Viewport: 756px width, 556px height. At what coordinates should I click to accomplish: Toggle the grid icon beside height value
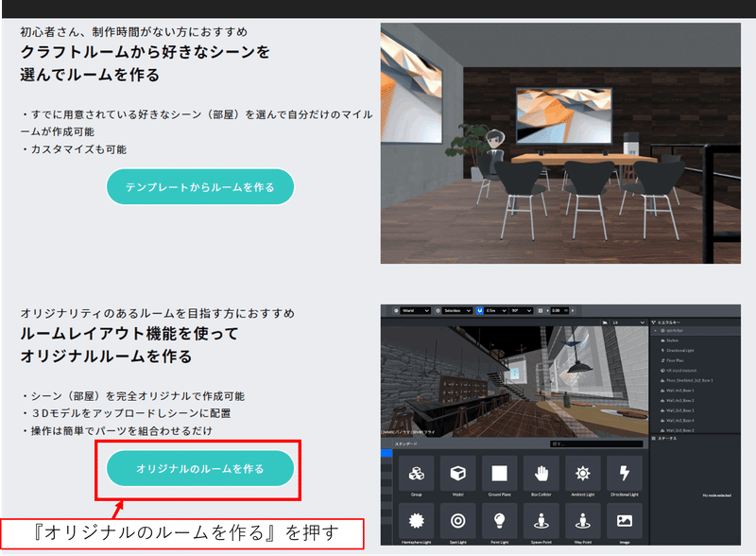tap(541, 311)
